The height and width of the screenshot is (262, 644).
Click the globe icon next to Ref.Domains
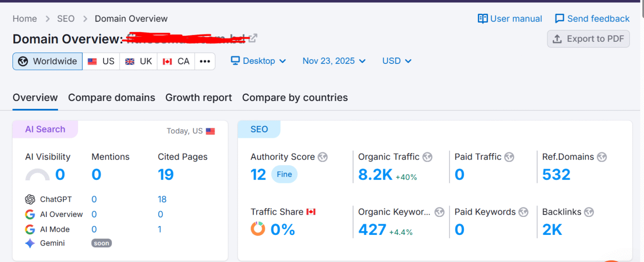602,157
